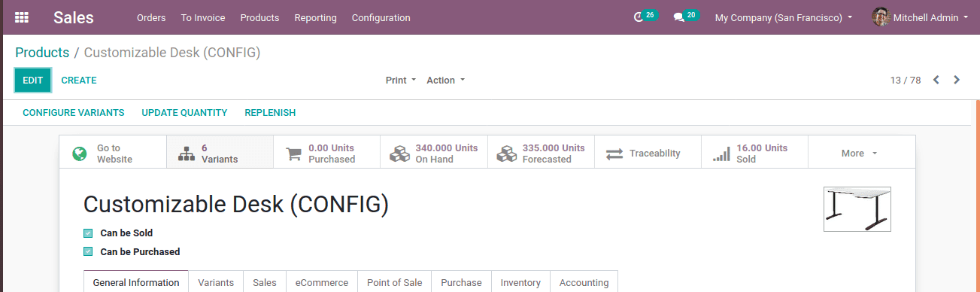This screenshot has height=292, width=980.
Task: Click Mitchell Admin's avatar picture
Action: pyautogui.click(x=881, y=17)
